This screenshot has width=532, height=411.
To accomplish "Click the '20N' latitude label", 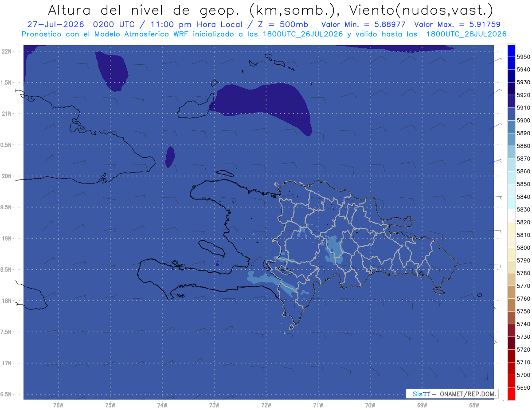I will tap(7, 176).
